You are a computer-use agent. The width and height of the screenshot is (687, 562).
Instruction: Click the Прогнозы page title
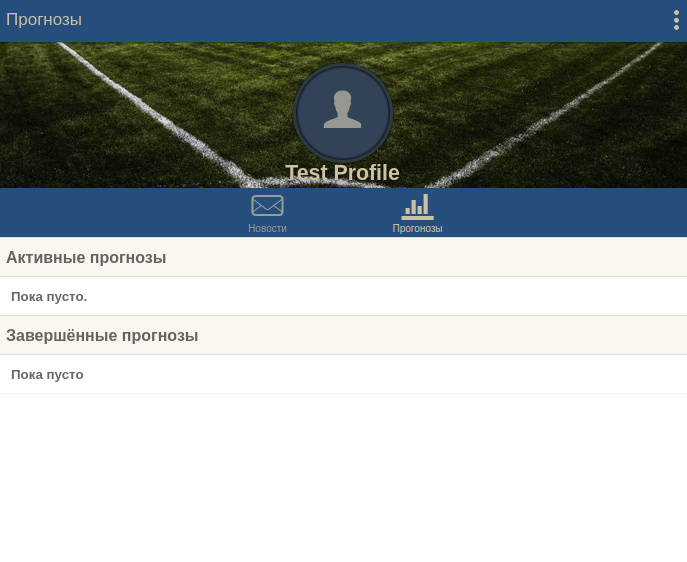click(44, 20)
